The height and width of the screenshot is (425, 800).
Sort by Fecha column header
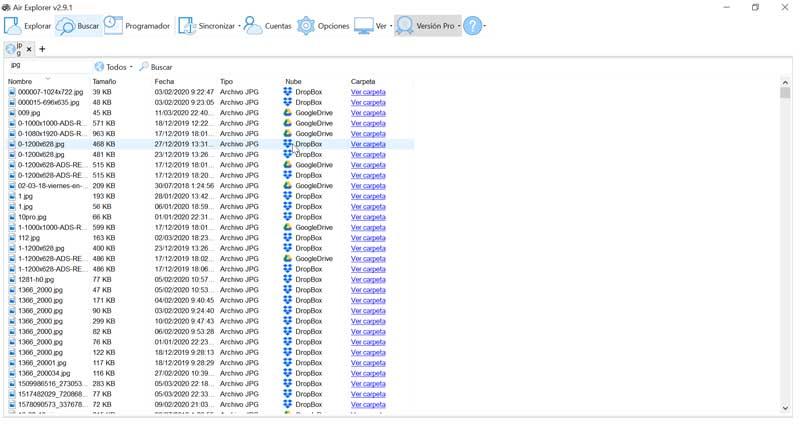[164, 82]
